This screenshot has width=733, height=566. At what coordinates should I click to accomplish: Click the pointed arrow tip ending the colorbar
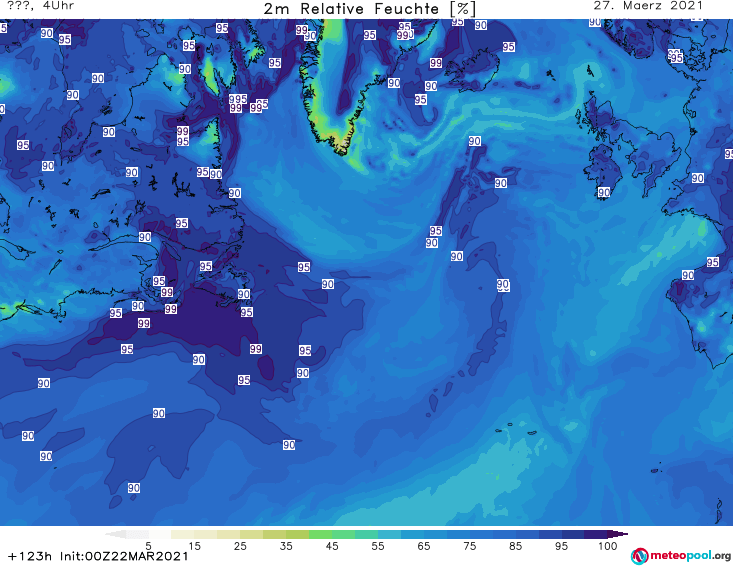pos(618,534)
